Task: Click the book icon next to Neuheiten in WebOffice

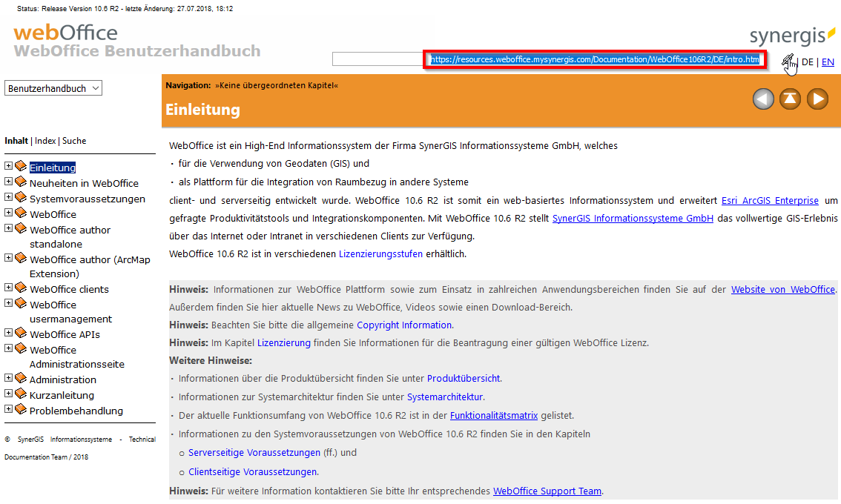Action: (21, 182)
